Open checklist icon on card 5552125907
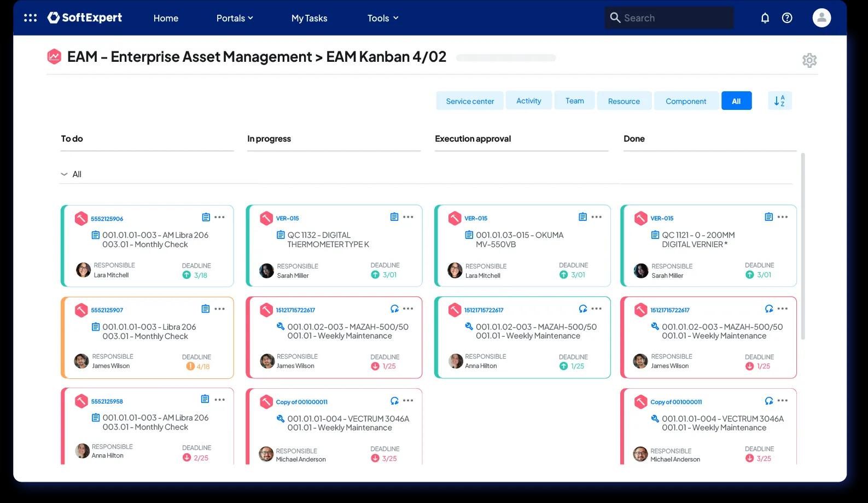 [x=206, y=309]
